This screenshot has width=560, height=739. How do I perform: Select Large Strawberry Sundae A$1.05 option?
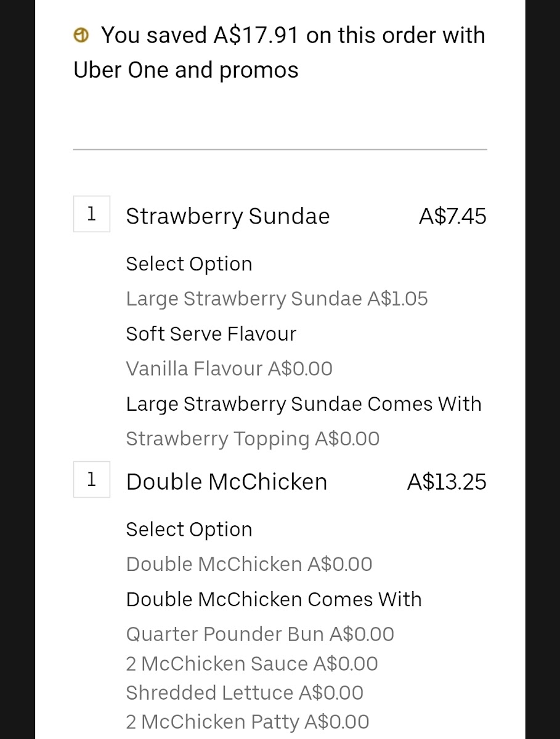tap(277, 299)
